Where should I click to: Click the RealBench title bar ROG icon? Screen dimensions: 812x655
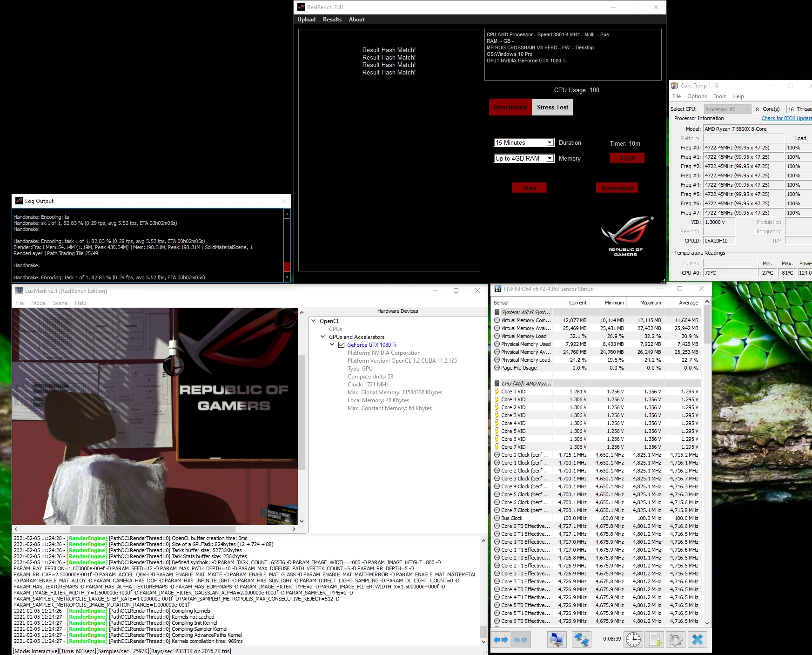(301, 7)
